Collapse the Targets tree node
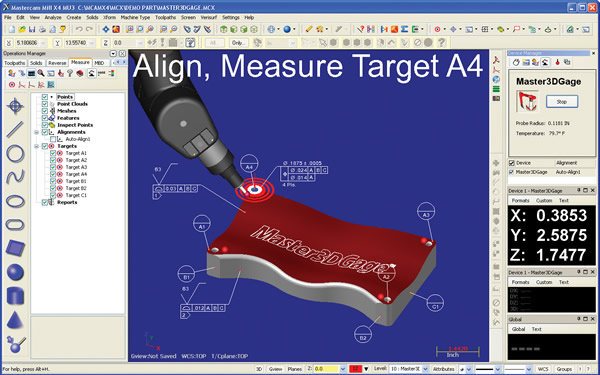The image size is (600, 375). tap(37, 146)
